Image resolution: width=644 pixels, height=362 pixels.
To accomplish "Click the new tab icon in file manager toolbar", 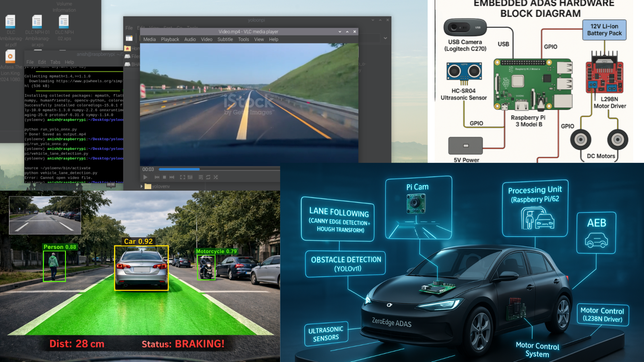I will click(129, 38).
